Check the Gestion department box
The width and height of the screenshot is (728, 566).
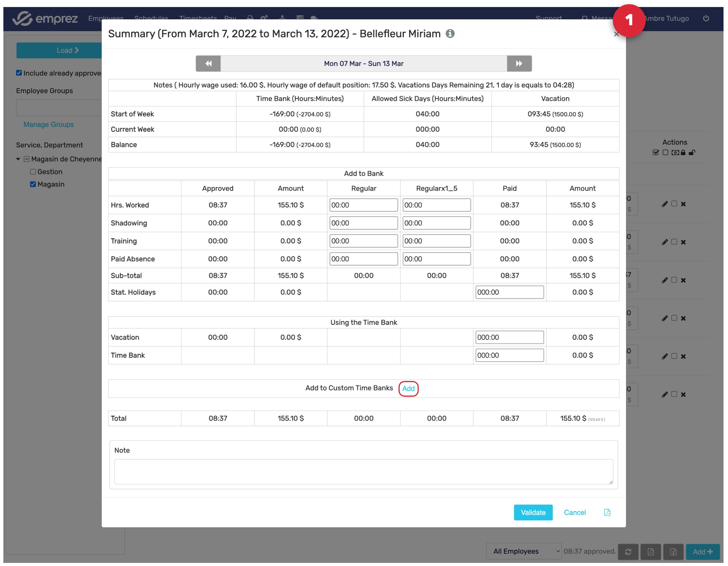[33, 172]
